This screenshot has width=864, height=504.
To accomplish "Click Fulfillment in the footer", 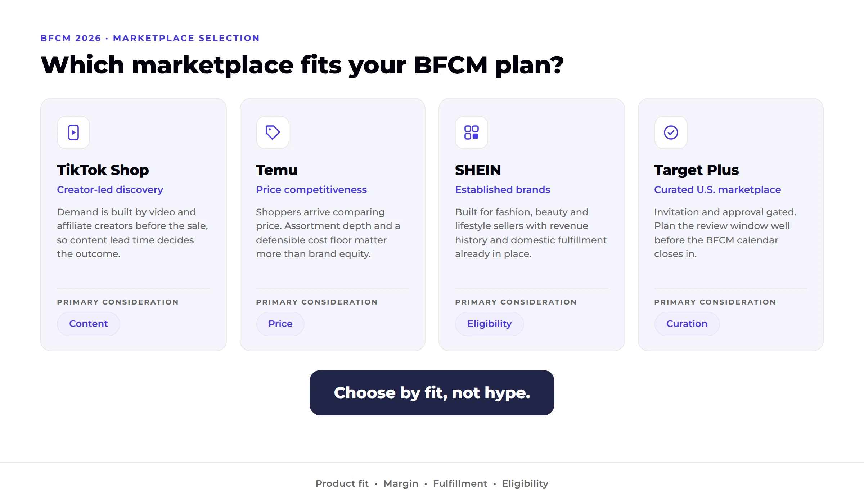I will coord(460,483).
